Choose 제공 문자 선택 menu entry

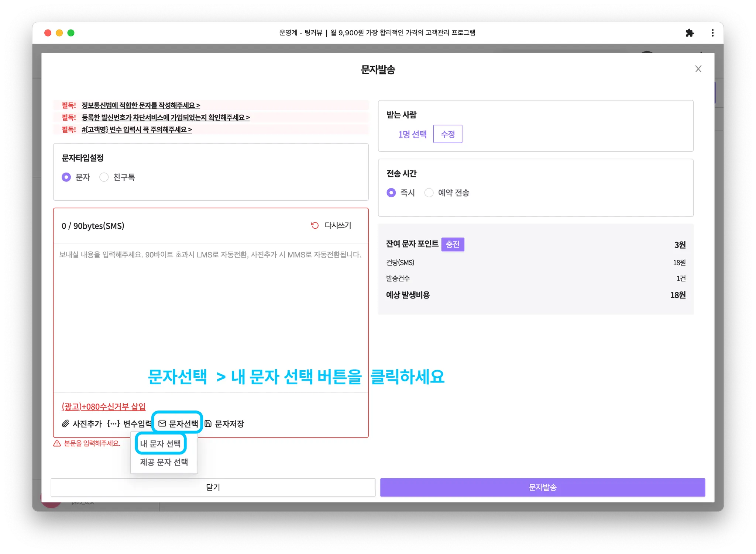164,462
